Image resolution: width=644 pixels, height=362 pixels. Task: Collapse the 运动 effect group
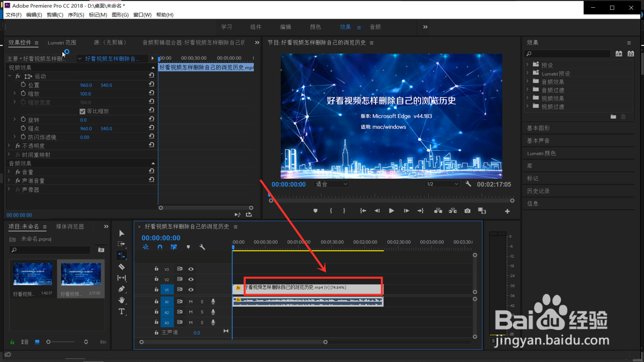[x=9, y=76]
